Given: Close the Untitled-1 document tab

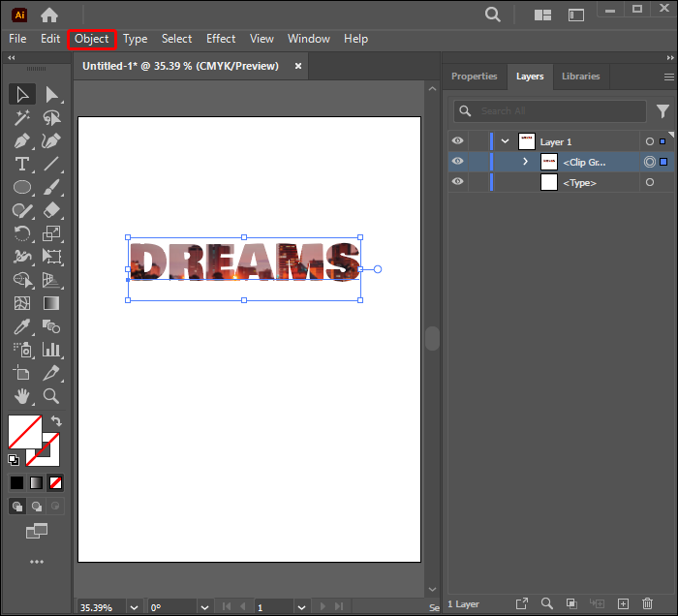Looking at the screenshot, I should tap(298, 66).
